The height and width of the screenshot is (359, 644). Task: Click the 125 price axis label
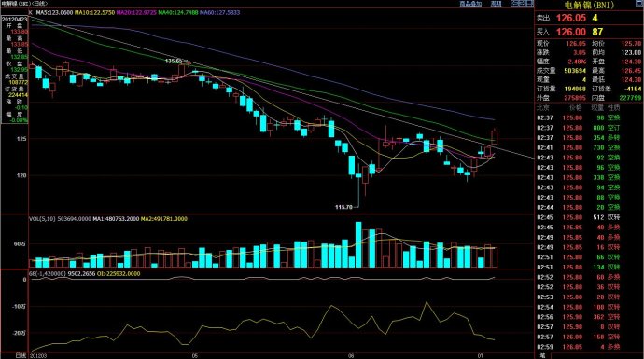point(21,139)
